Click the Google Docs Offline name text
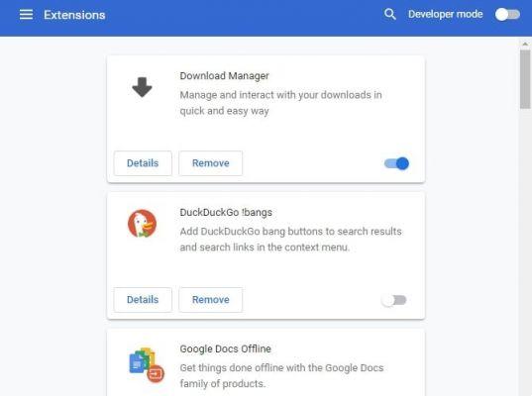The height and width of the screenshot is (396, 532). pos(225,348)
